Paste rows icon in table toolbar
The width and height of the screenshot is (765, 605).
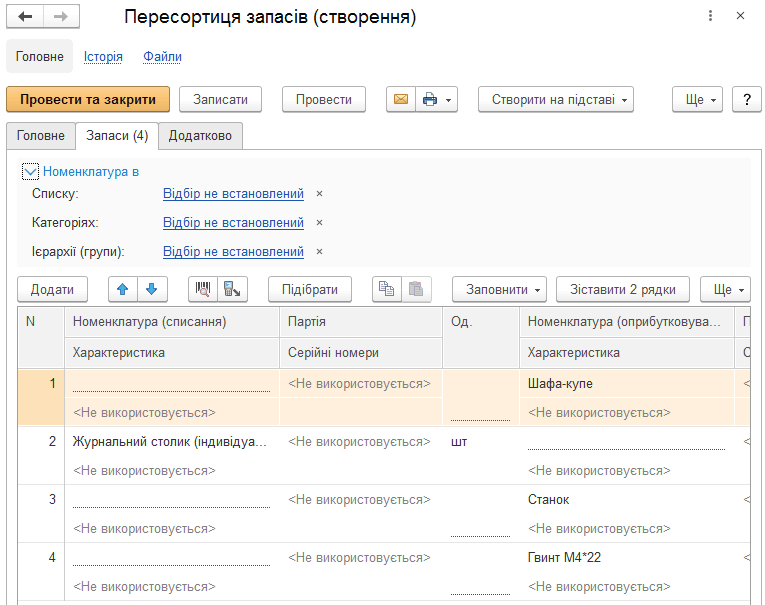coord(416,289)
